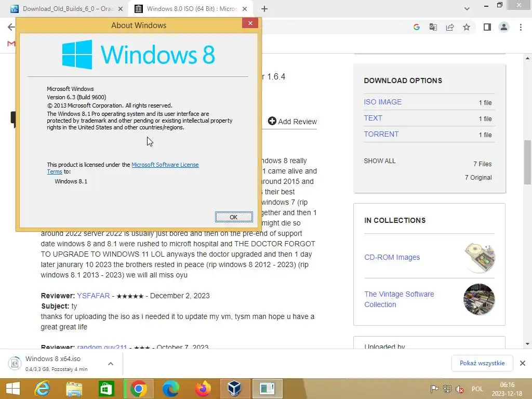The image size is (532, 399).
Task: Open File Explorer from taskbar
Action: [x=74, y=389]
